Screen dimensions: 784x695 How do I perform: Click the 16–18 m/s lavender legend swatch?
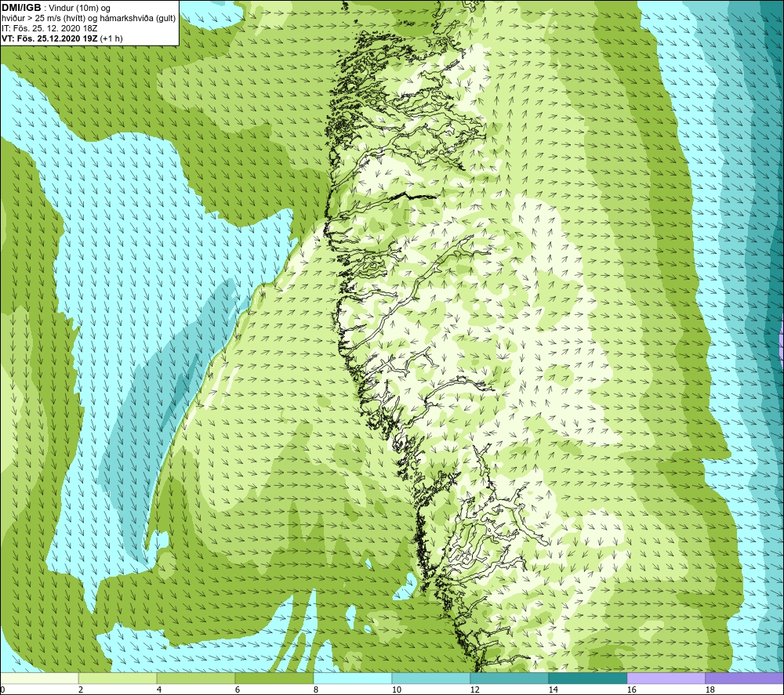click(666, 678)
